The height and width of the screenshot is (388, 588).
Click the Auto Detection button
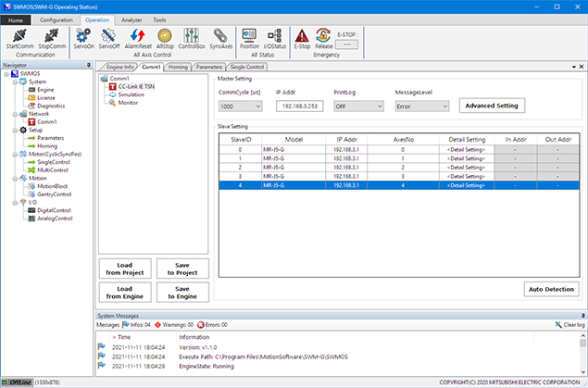coord(551,289)
